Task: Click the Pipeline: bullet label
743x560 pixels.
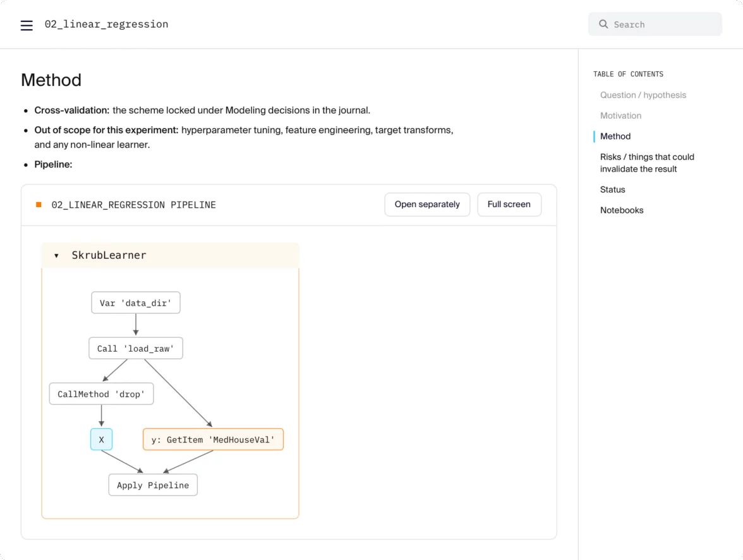Action: click(53, 165)
